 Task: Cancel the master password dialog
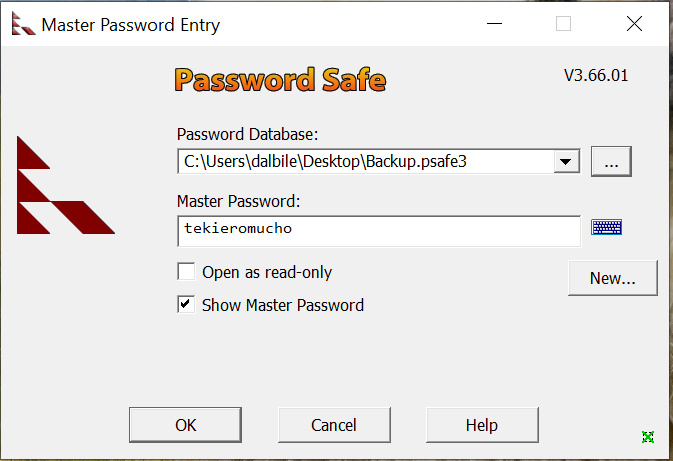point(334,425)
